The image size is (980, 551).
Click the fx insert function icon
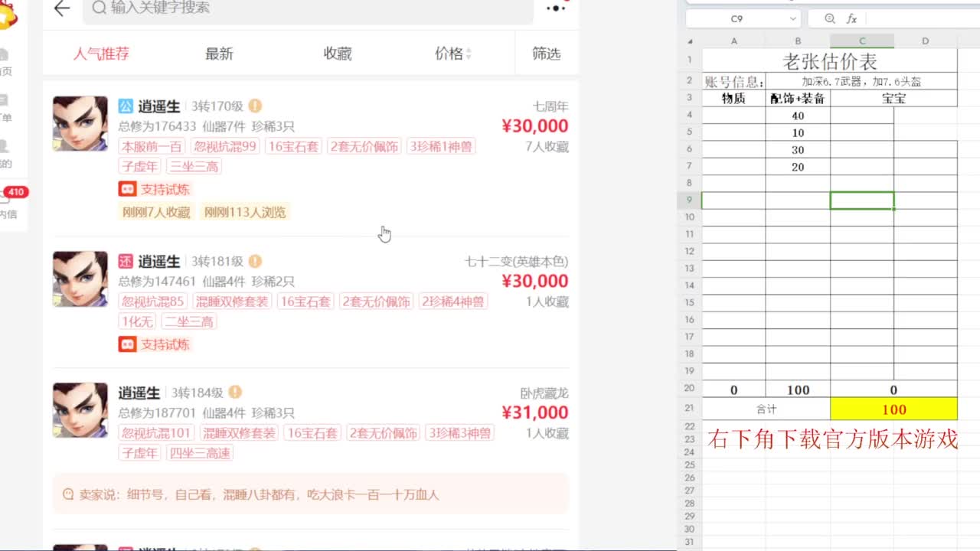(x=851, y=18)
